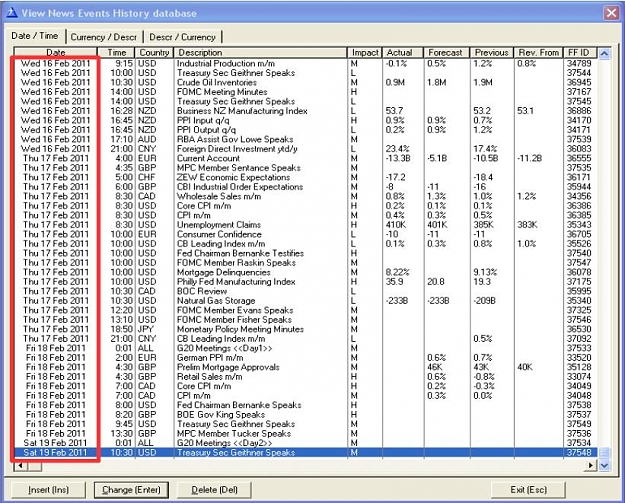625x503 pixels.
Task: Select the PPI Input q/q row
Action: pyautogui.click(x=305, y=120)
